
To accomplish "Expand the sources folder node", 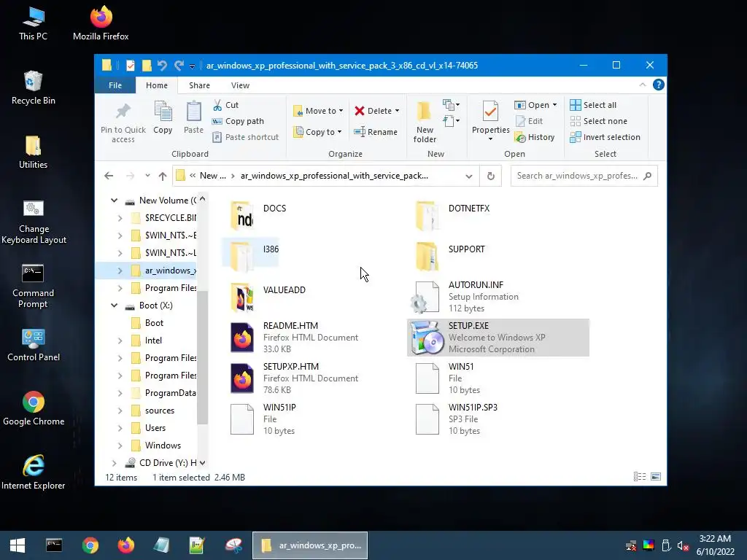I will click(120, 411).
